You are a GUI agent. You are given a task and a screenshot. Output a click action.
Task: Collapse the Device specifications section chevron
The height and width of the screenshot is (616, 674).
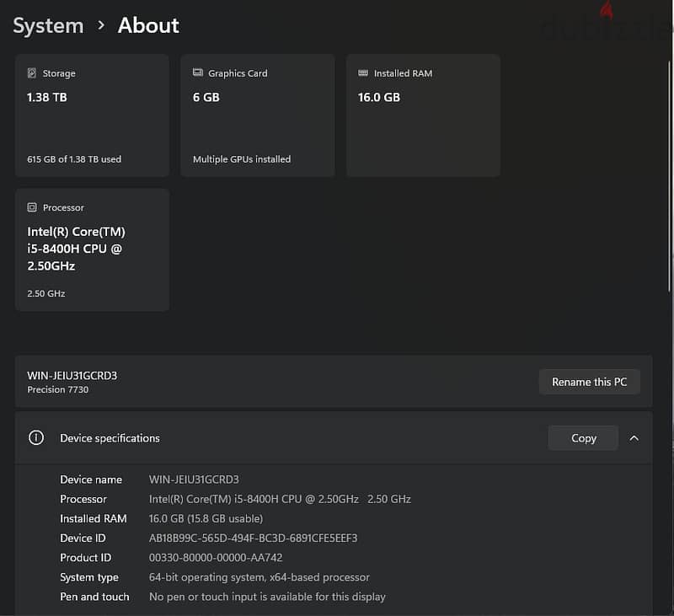(634, 438)
